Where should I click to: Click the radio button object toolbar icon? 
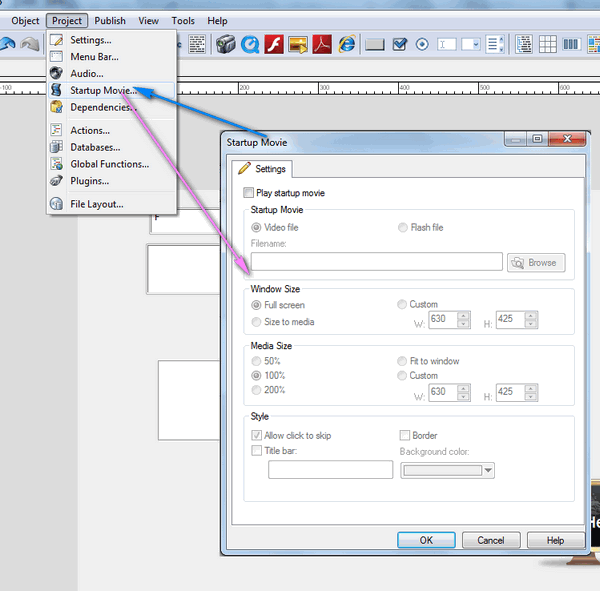pyautogui.click(x=422, y=44)
